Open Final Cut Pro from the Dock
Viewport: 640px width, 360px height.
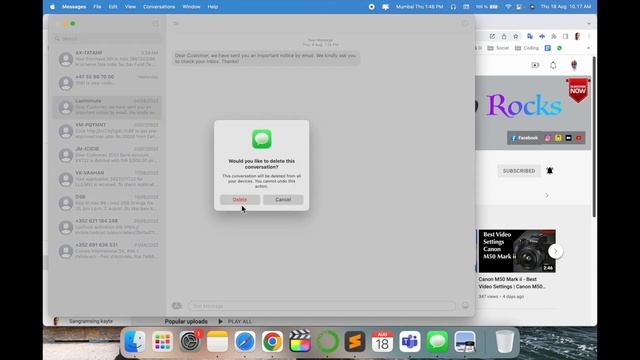coord(300,341)
